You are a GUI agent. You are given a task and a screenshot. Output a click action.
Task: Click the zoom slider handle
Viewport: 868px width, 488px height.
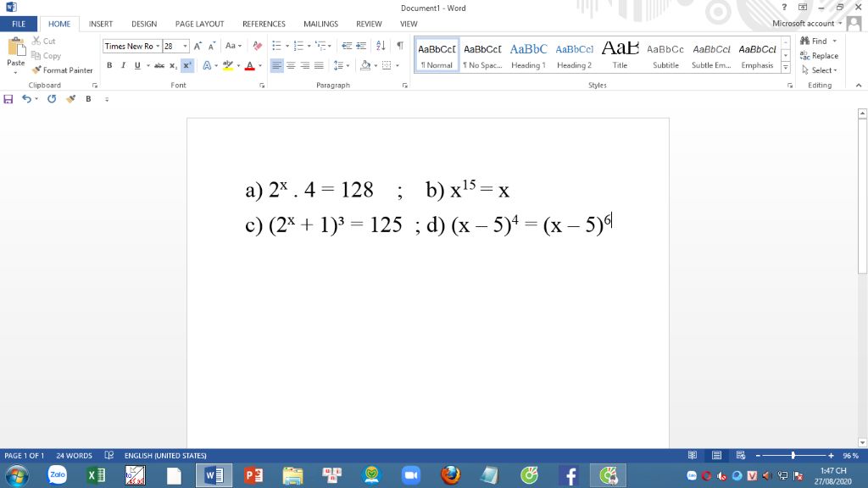(793, 455)
